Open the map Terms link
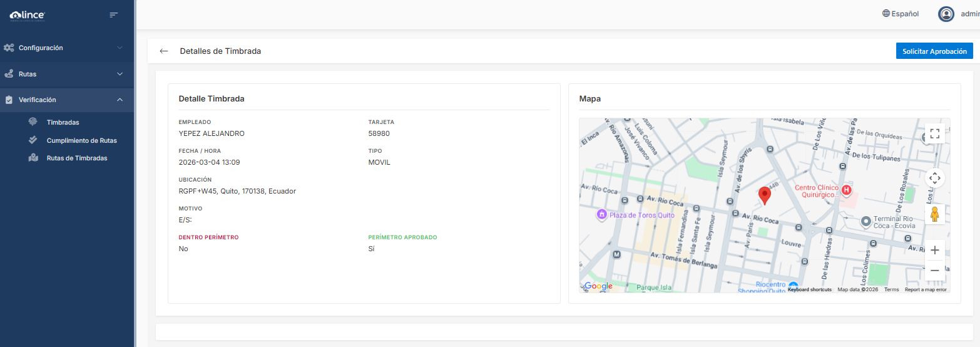Image resolution: width=980 pixels, height=347 pixels. coord(891,289)
